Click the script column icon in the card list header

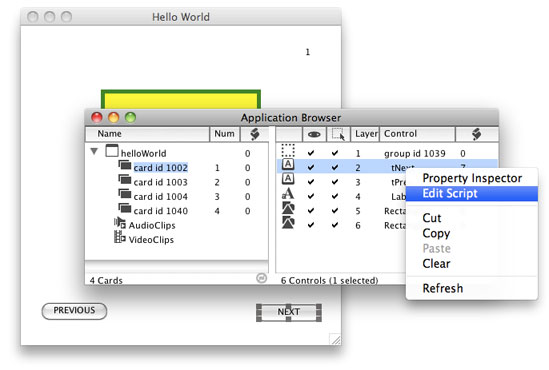(x=255, y=134)
